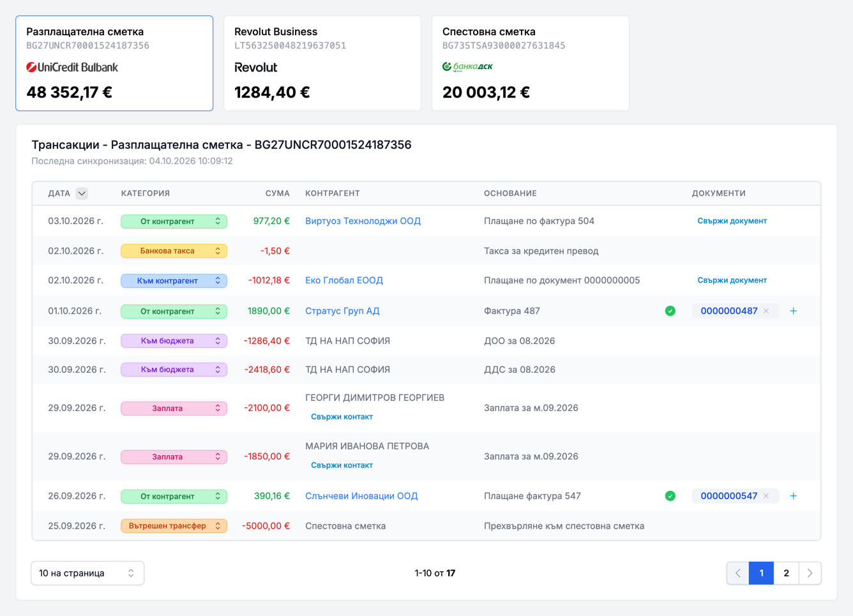This screenshot has width=853, height=616.
Task: Select page 1 in pagination
Action: [762, 573]
